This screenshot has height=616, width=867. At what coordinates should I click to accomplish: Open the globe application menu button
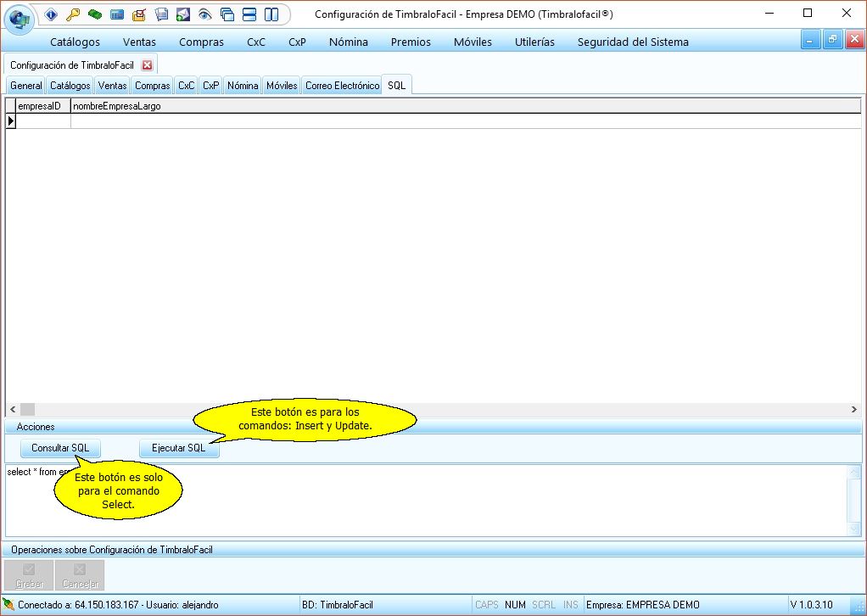pyautogui.click(x=20, y=19)
